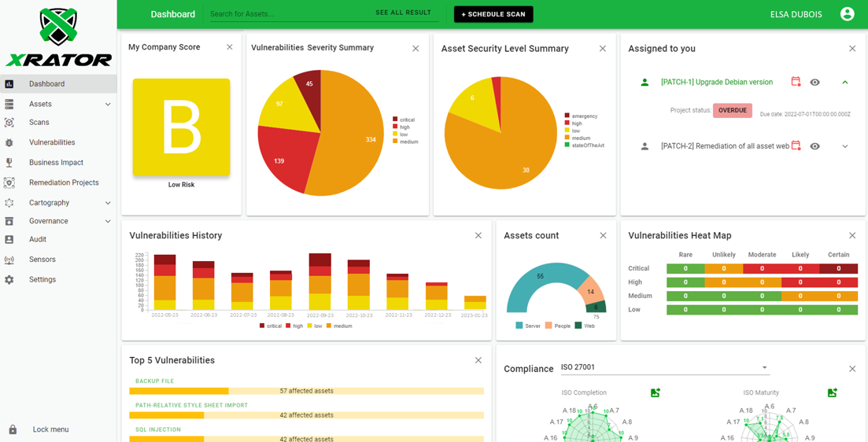
Task: Open the user account avatar icon
Action: pyautogui.click(x=847, y=14)
